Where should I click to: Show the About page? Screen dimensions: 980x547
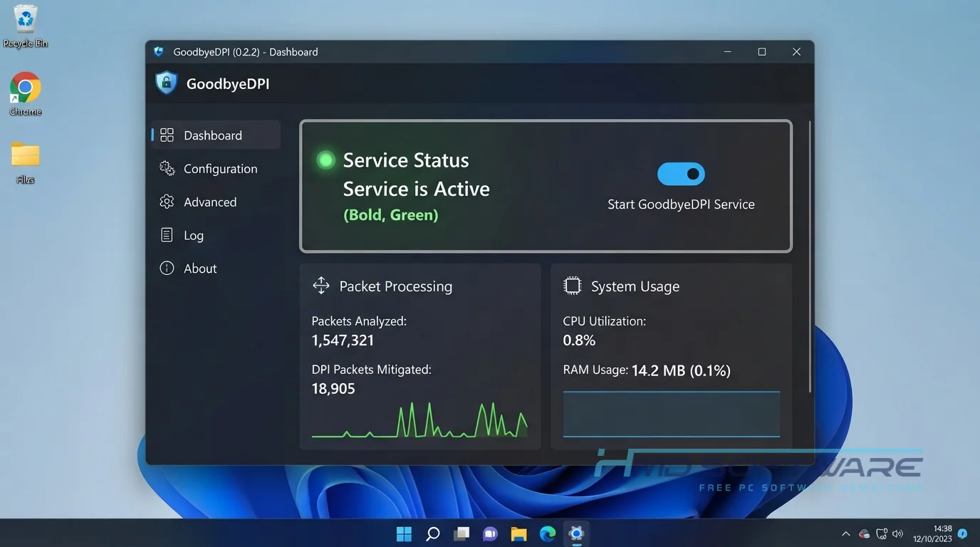[x=216, y=269]
